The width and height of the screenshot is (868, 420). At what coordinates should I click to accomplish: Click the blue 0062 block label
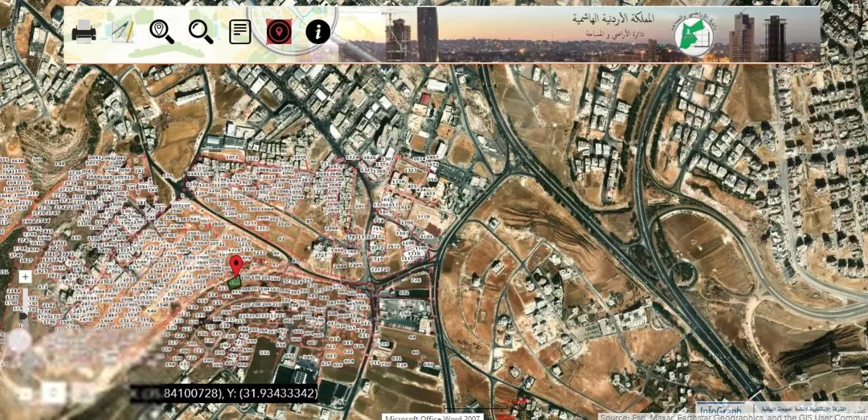tap(217, 261)
